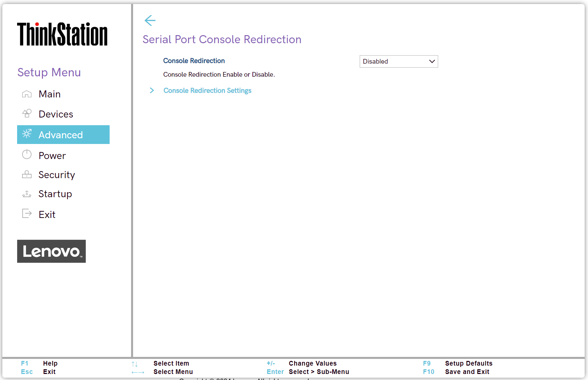Click the back arrow to return
Image resolution: width=588 pixels, height=380 pixels.
pos(150,20)
